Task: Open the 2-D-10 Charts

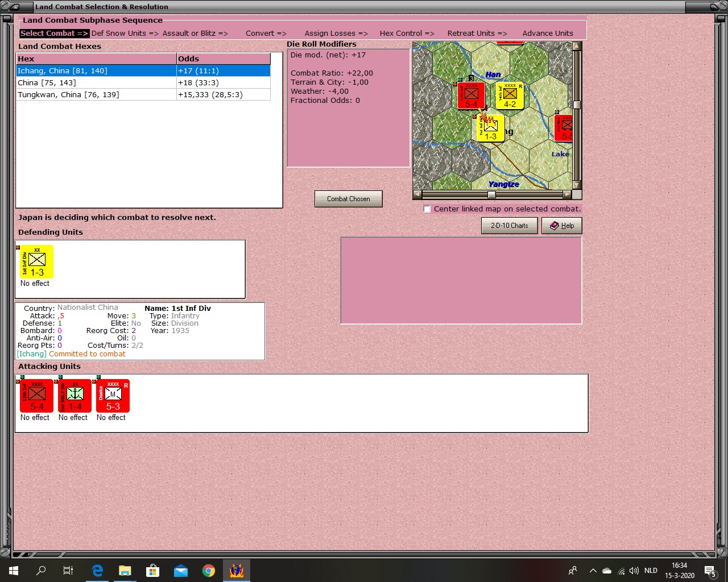Action: (x=510, y=226)
